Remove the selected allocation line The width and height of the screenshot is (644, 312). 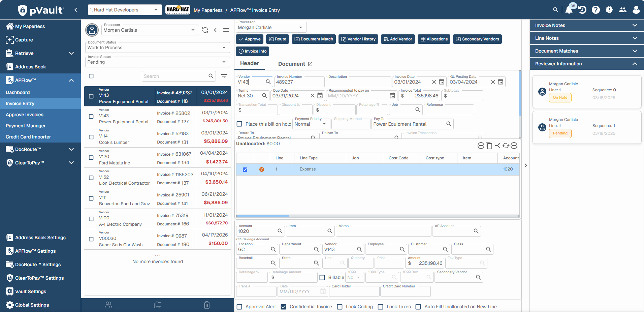point(514,146)
